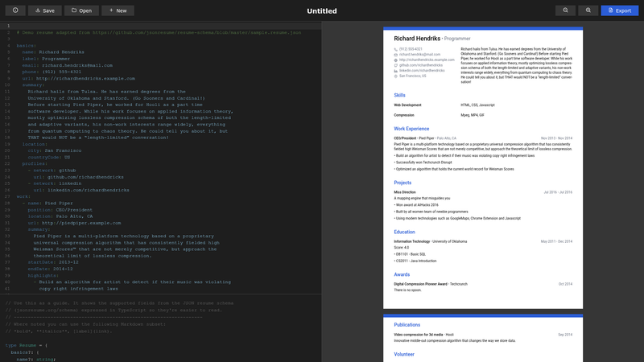
Task: Click editor line number 1
Action: 8,26
